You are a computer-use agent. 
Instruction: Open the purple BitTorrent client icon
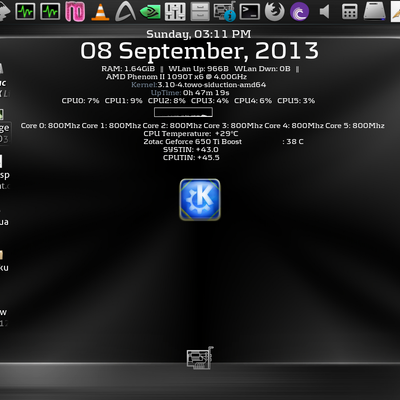pos(299,12)
